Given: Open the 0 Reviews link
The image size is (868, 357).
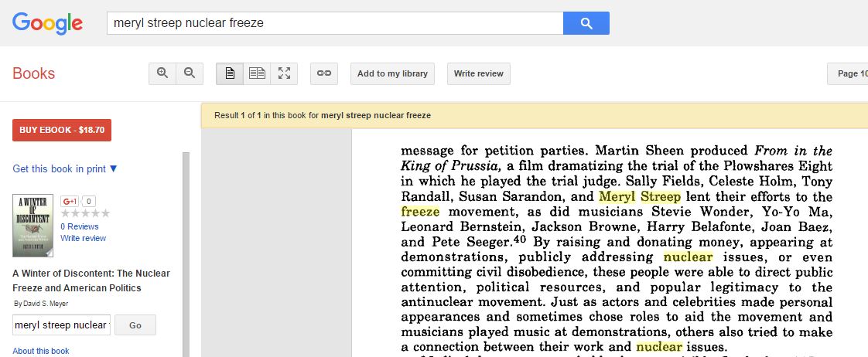Looking at the screenshot, I should (x=80, y=226).
